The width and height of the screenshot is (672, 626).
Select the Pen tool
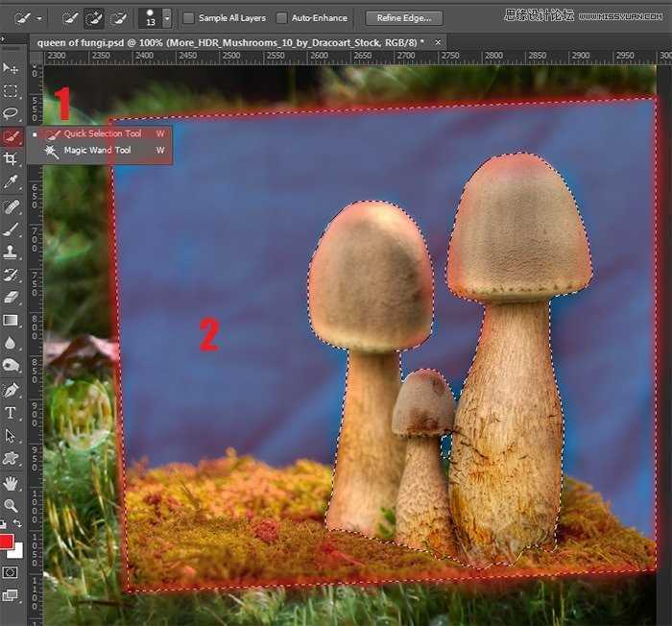coord(11,390)
